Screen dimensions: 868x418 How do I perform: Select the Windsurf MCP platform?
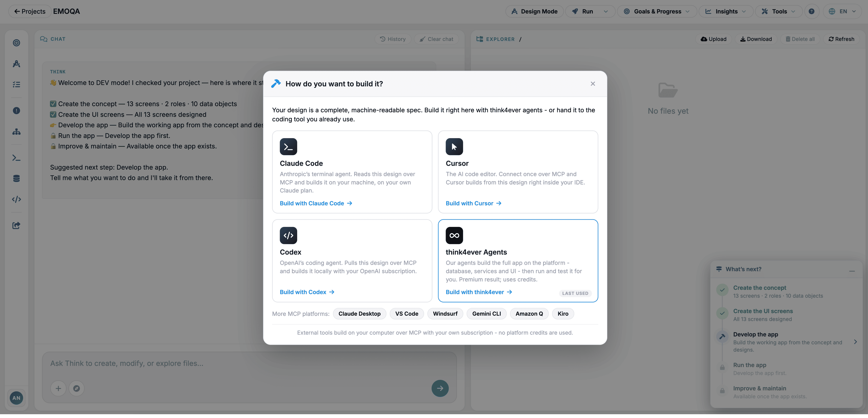[445, 314]
